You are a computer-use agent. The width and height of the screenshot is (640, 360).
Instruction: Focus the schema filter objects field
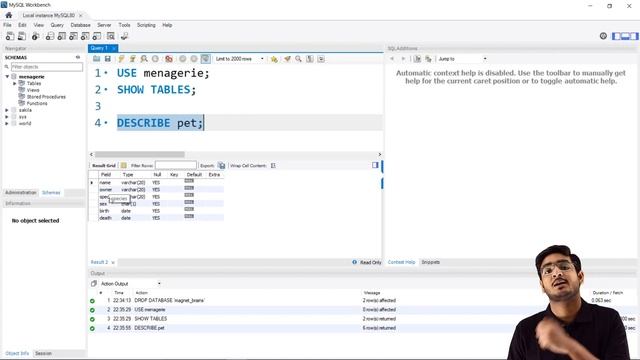coord(47,67)
